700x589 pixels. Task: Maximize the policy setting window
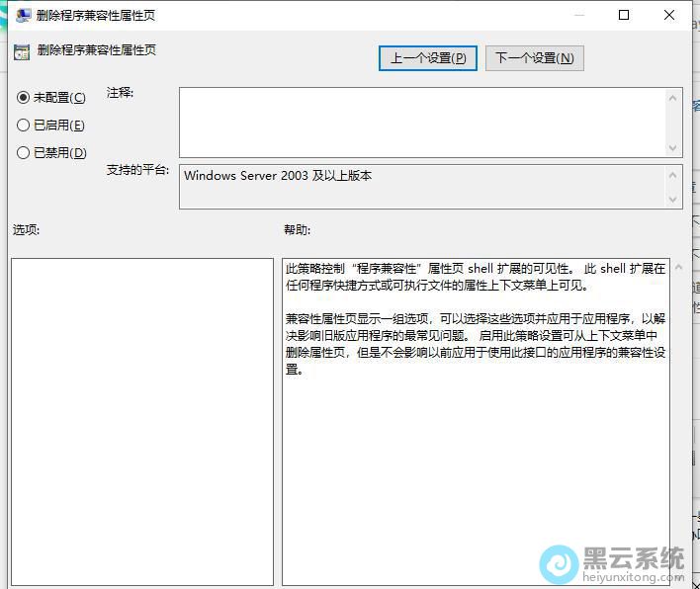[624, 15]
